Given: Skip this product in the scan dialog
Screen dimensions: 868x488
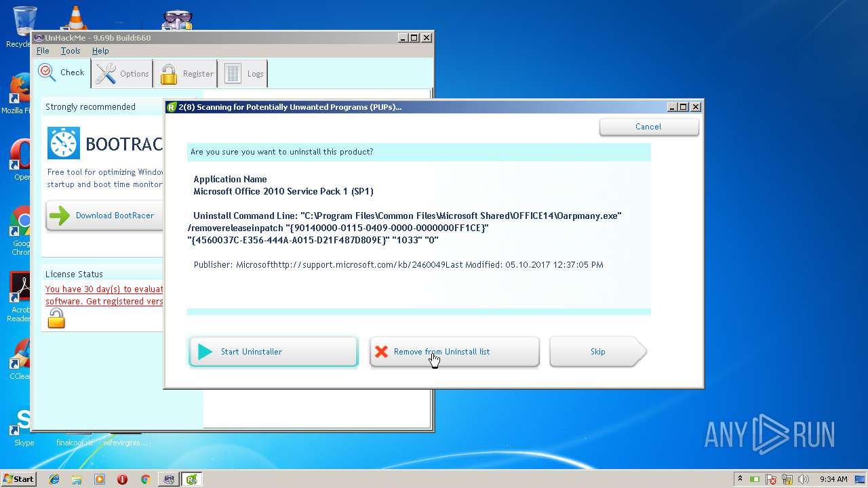Looking at the screenshot, I should [597, 352].
